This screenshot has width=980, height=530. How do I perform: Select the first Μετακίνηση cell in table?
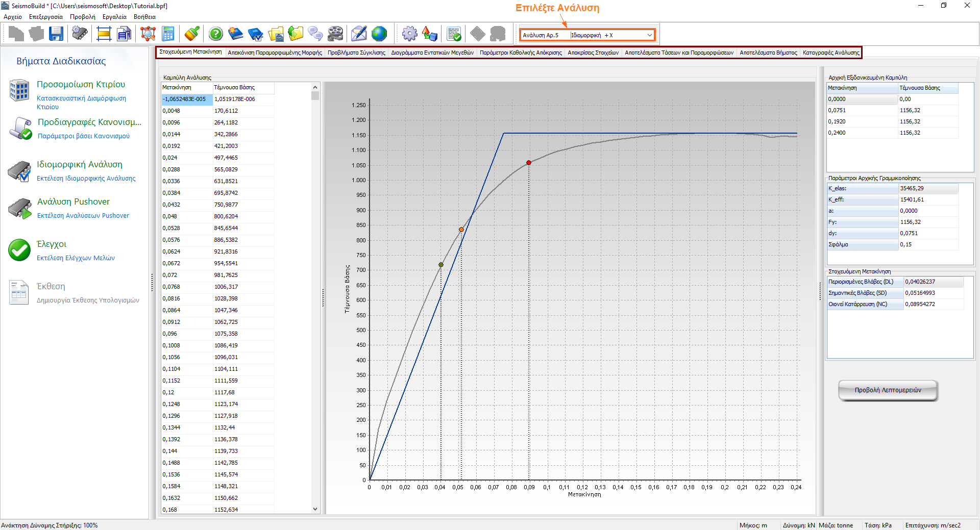(x=186, y=99)
